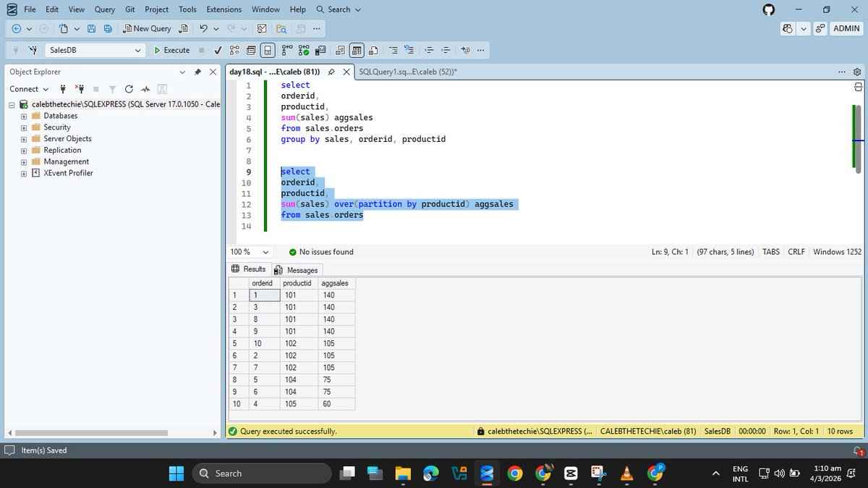Screen dimensions: 868x488
Task: Select the XEvent Profiler tree item
Action: point(68,173)
